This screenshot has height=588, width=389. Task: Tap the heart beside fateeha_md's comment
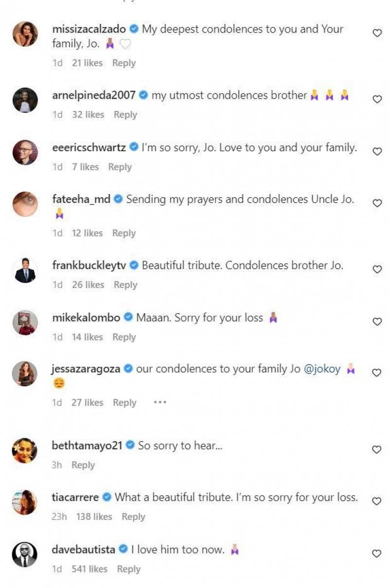[377, 203]
